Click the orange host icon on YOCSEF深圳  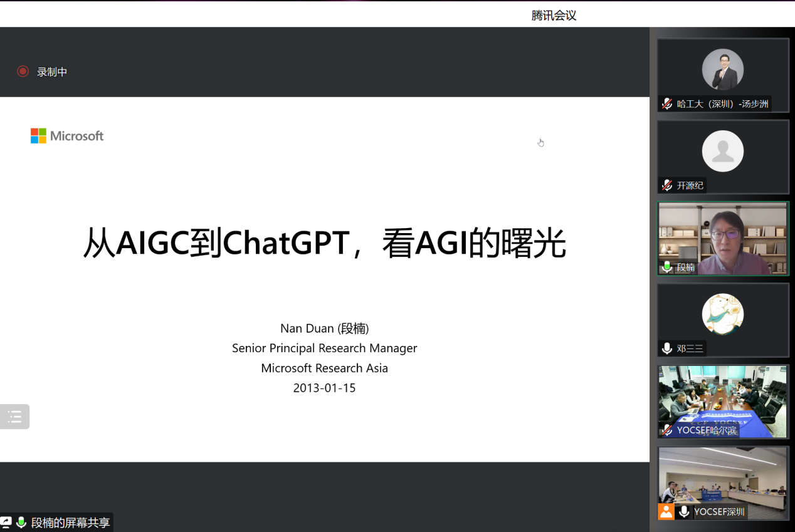coord(666,511)
